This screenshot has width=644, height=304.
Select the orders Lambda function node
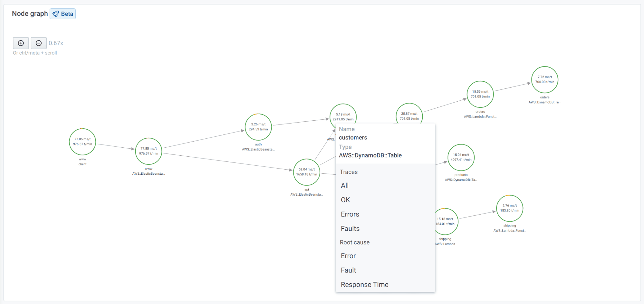point(480,94)
